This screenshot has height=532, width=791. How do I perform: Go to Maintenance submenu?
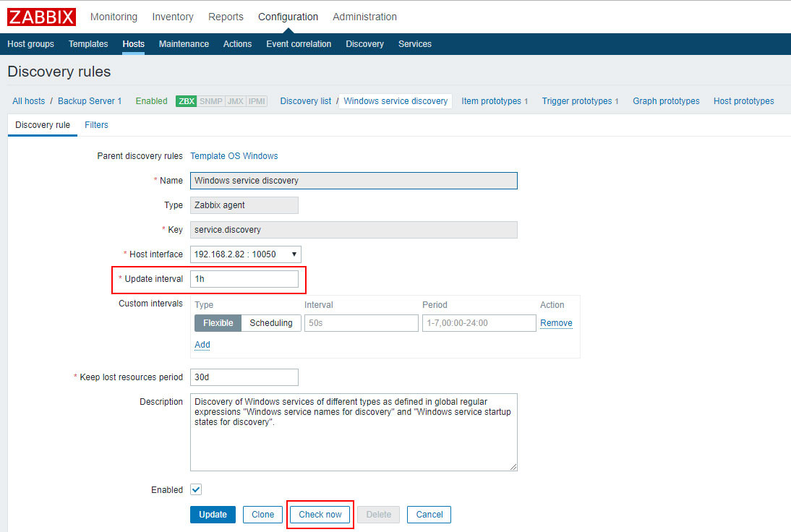pos(184,44)
